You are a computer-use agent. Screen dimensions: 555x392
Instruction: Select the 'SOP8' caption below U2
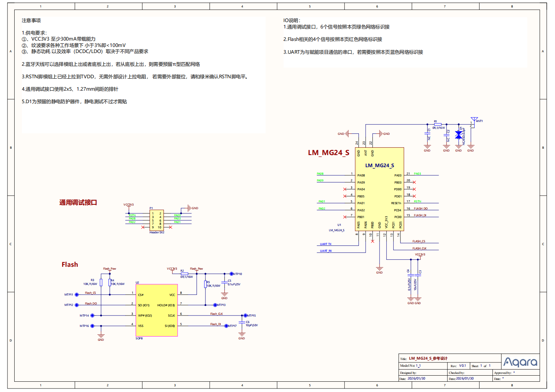coord(139,338)
